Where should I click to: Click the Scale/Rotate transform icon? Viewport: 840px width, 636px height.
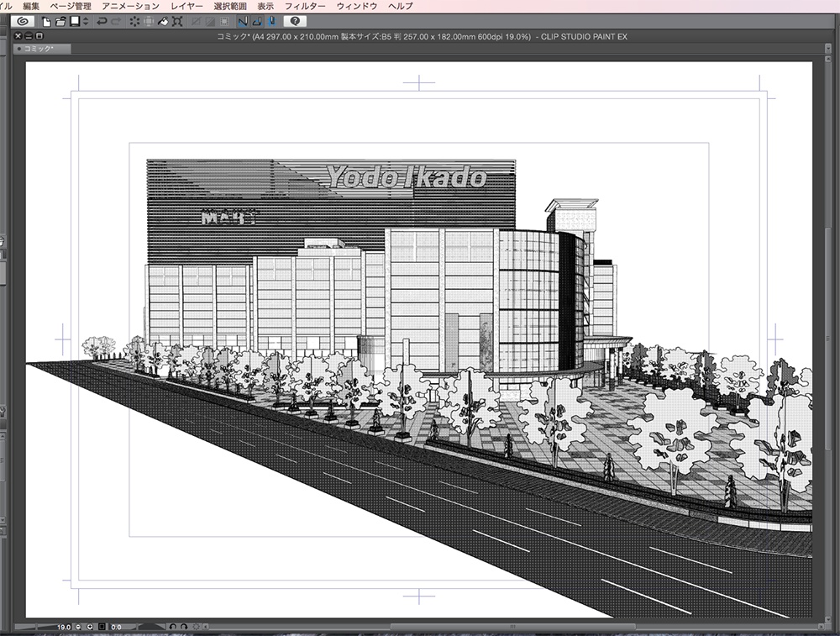(x=177, y=22)
